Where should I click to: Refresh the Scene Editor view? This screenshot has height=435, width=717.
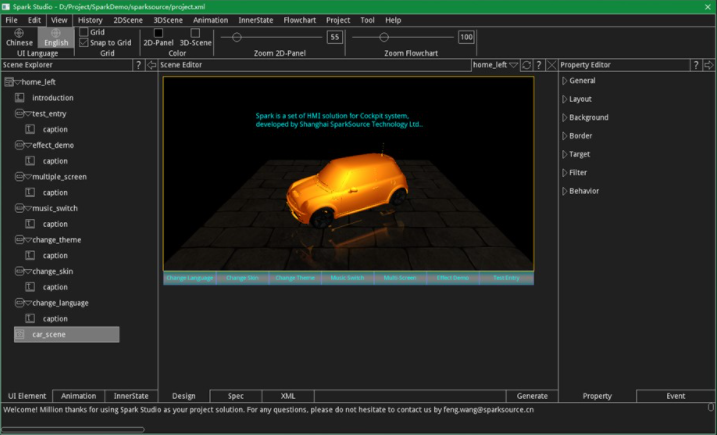pos(526,65)
